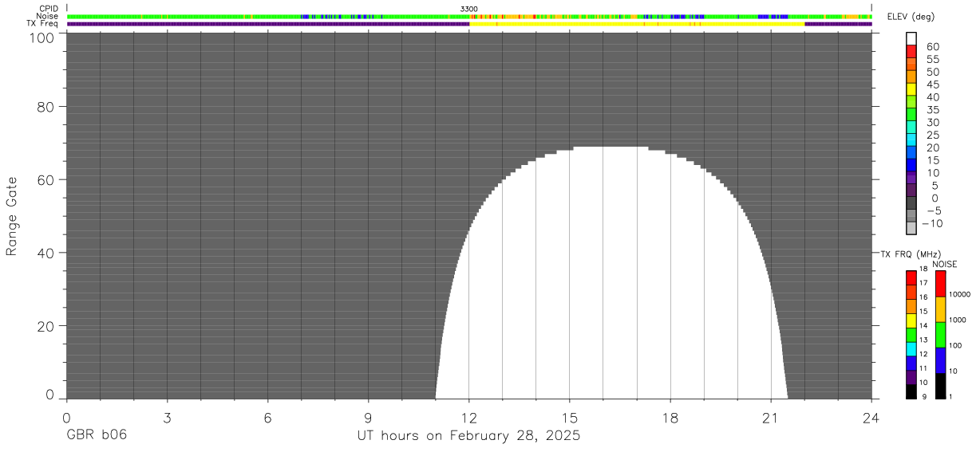Click the multicolored Noise strip above plot
The height and width of the screenshot is (452, 980).
(x=468, y=16)
